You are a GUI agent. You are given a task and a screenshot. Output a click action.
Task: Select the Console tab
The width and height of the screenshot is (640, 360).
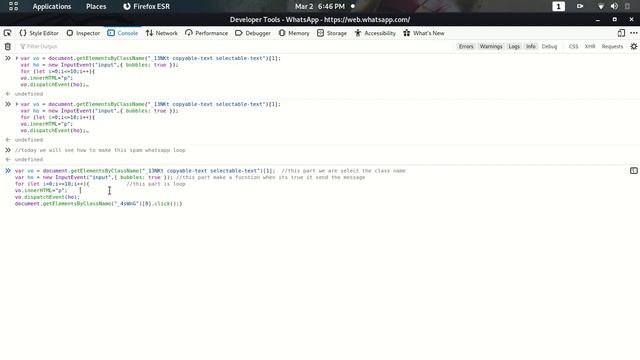122,33
